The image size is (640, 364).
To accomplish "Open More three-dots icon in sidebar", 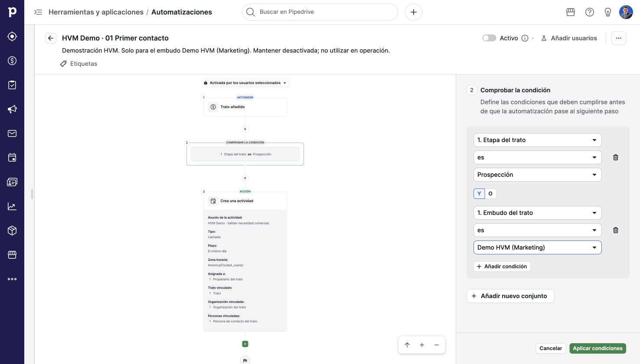I will click(x=12, y=279).
